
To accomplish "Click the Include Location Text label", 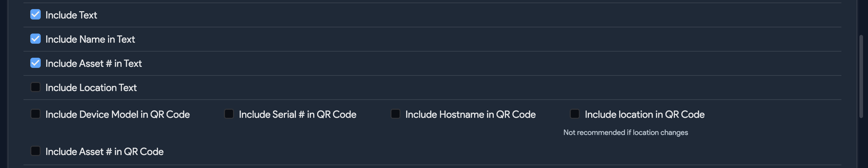I will tap(91, 87).
